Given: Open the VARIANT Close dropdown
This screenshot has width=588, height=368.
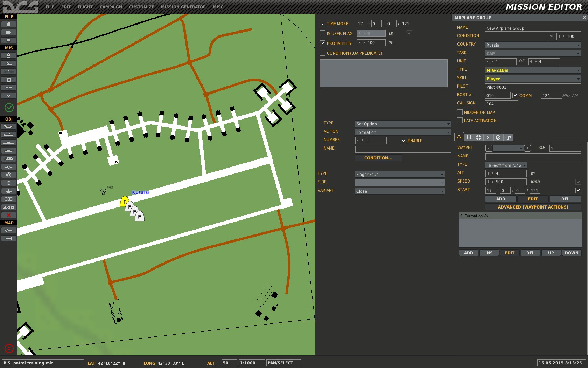Looking at the screenshot, I should pyautogui.click(x=400, y=191).
